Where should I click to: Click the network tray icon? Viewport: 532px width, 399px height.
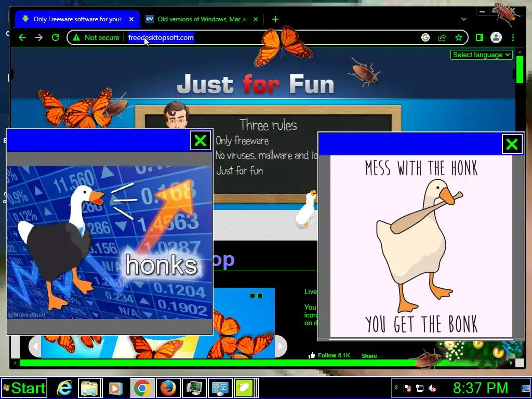point(420,388)
